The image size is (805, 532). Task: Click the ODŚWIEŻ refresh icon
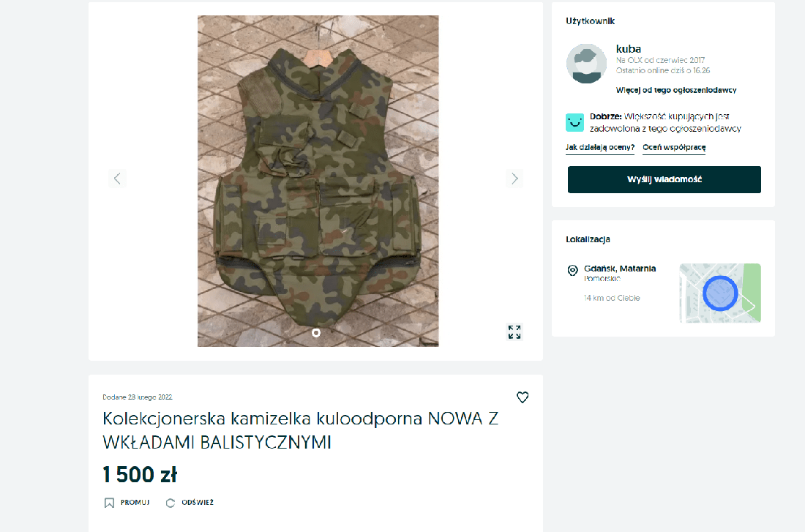click(x=171, y=503)
